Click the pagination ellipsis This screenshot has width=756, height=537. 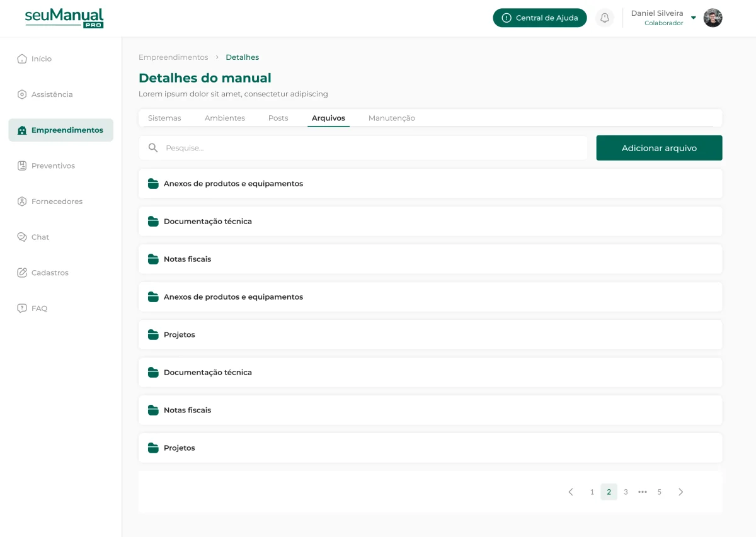(643, 492)
